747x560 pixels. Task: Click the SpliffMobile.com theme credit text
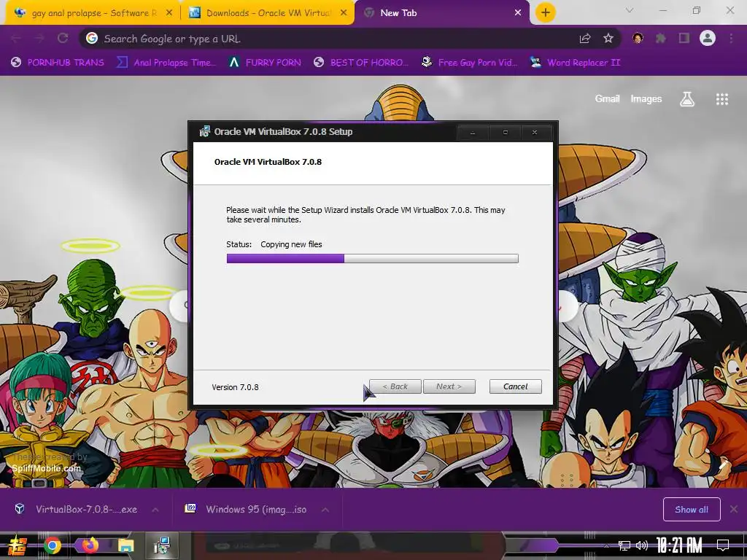point(46,468)
